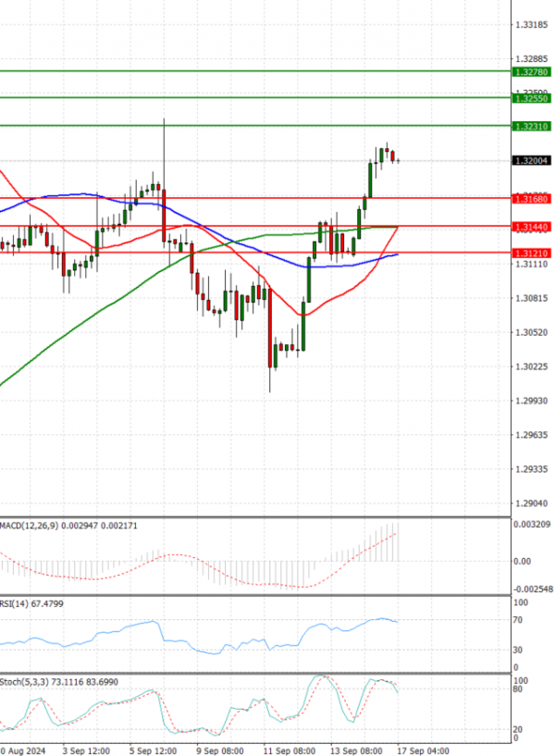Screen dimensions: 555x756
Task: Click the 1.32004 current price label
Action: coord(531,161)
